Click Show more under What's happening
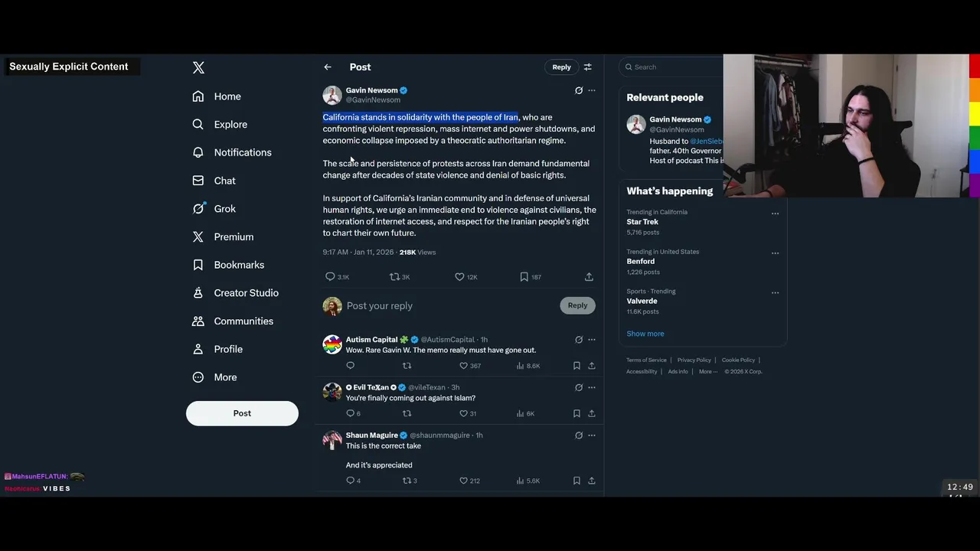 pyautogui.click(x=645, y=334)
